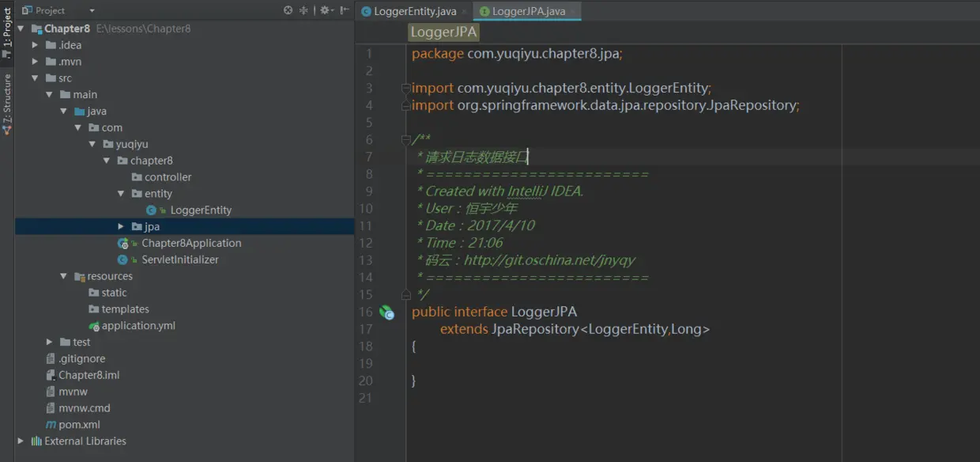Click the LoggerEntity class icon in tree

152,210
